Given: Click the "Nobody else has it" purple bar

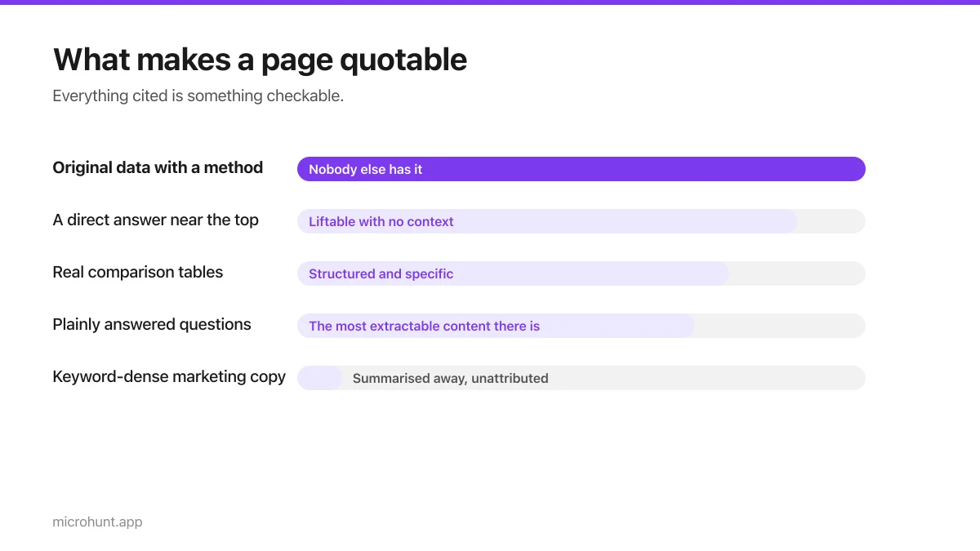Looking at the screenshot, I should point(581,169).
